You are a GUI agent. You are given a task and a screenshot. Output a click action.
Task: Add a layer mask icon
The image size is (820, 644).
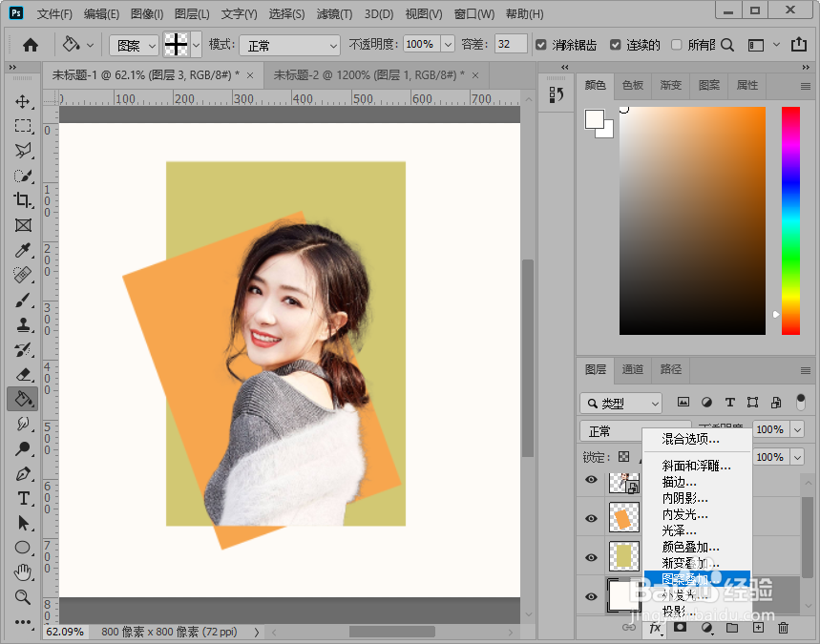pyautogui.click(x=680, y=627)
